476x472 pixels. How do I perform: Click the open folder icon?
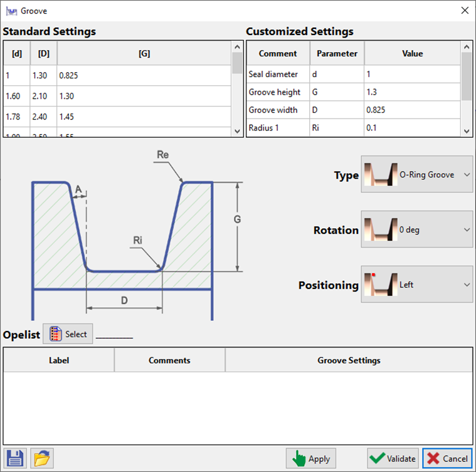click(42, 458)
